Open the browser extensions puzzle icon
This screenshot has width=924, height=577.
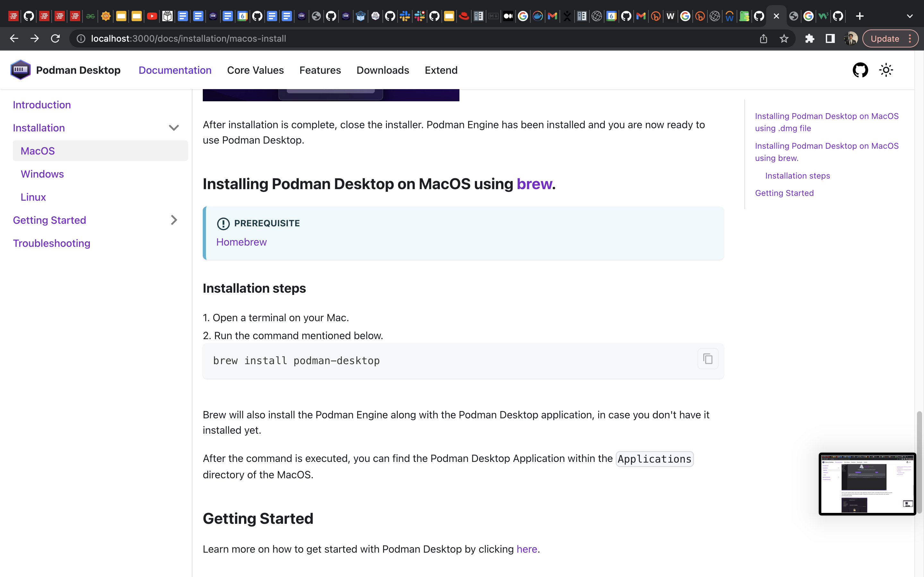809,38
